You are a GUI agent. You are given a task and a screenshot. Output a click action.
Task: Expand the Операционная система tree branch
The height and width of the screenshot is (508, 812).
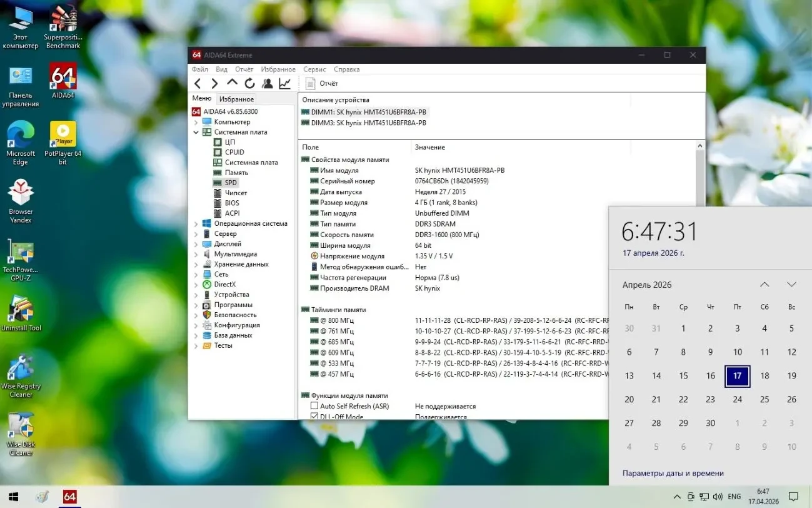(196, 223)
